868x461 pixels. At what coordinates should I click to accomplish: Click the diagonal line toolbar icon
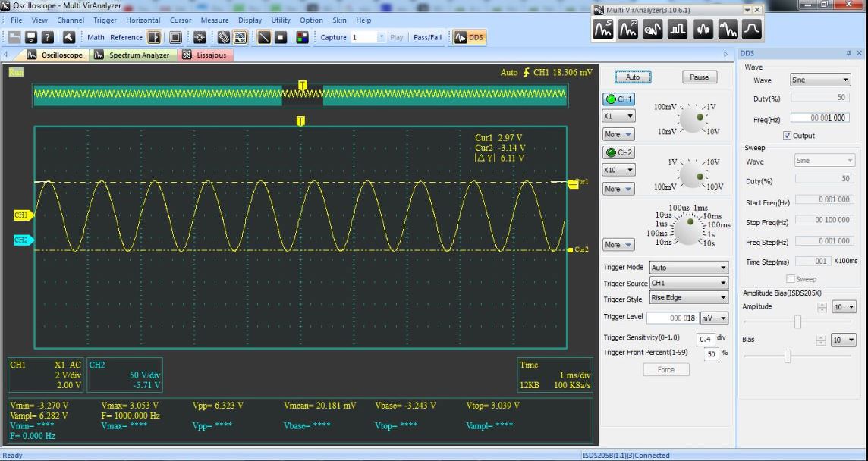pos(264,37)
